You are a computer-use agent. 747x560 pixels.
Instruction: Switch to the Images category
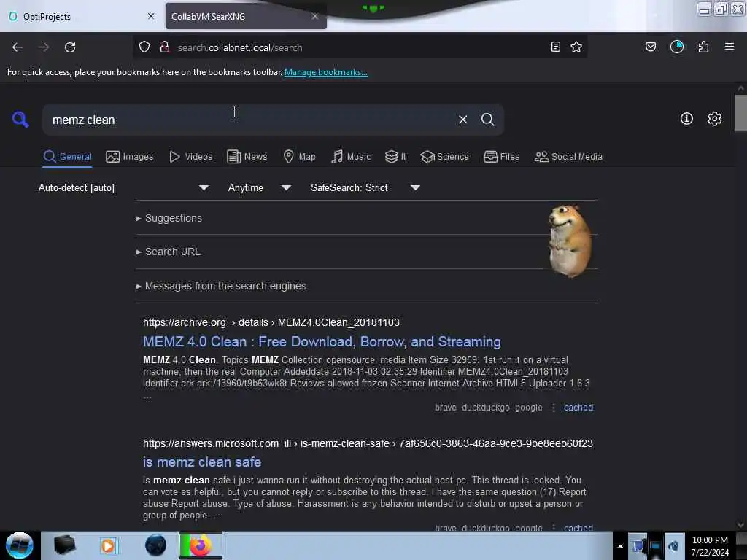click(130, 156)
